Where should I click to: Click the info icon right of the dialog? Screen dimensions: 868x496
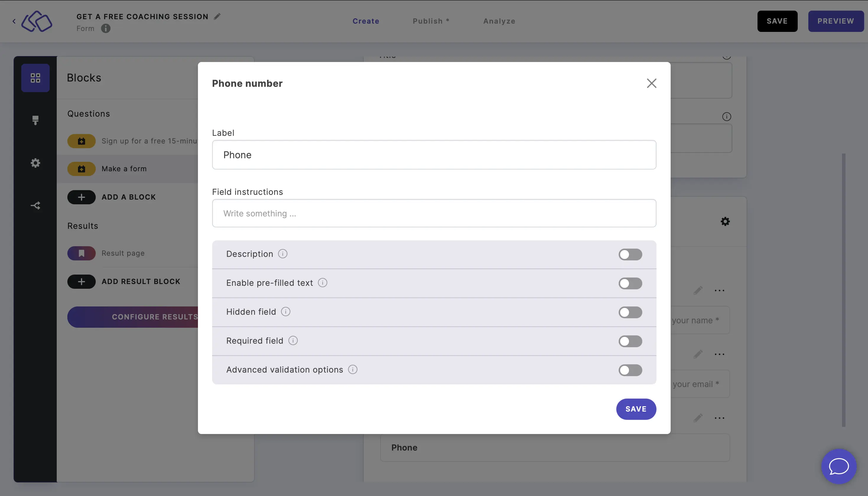point(726,117)
